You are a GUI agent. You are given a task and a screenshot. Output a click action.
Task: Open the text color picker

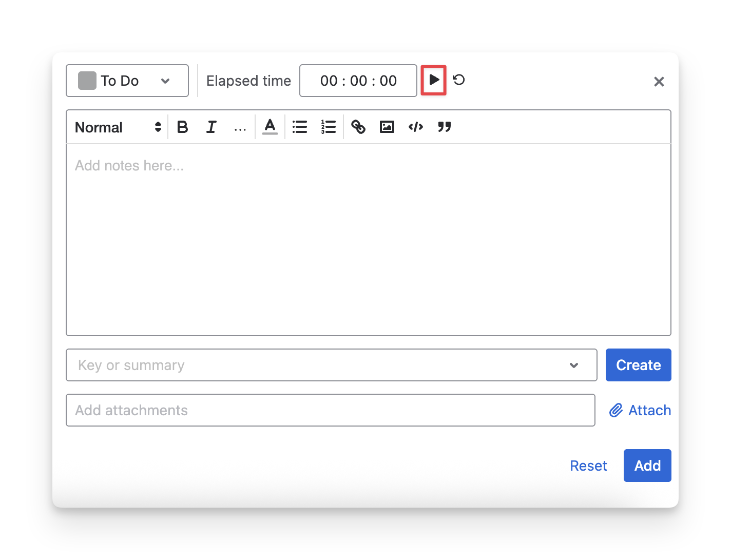(x=270, y=127)
